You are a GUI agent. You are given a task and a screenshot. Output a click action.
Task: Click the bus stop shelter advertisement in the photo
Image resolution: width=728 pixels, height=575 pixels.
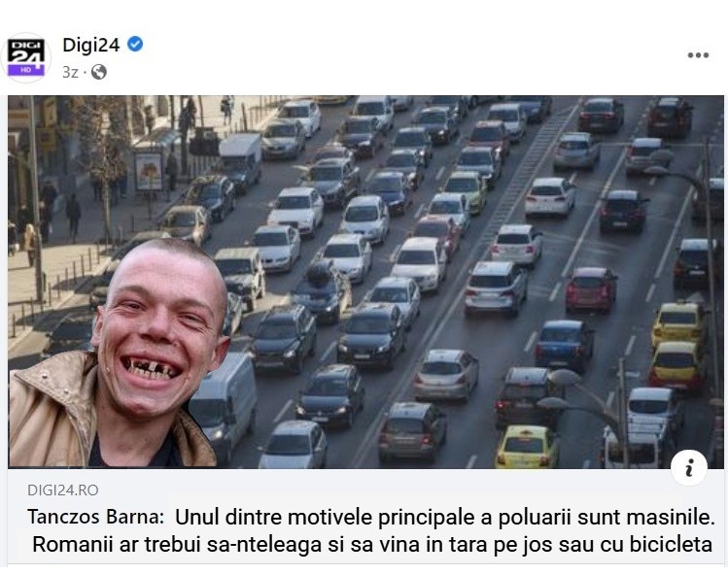click(x=149, y=172)
